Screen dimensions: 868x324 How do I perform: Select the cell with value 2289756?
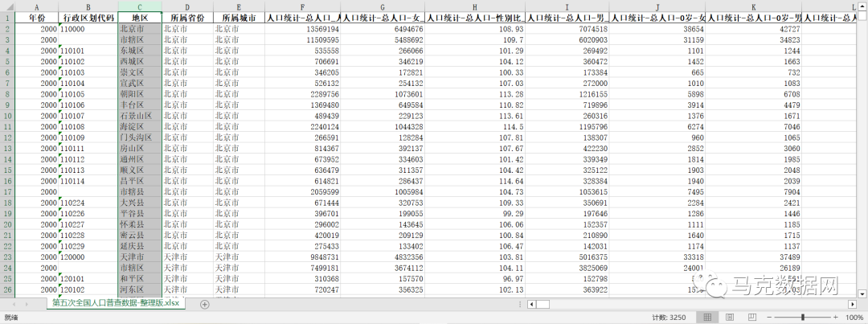click(302, 94)
